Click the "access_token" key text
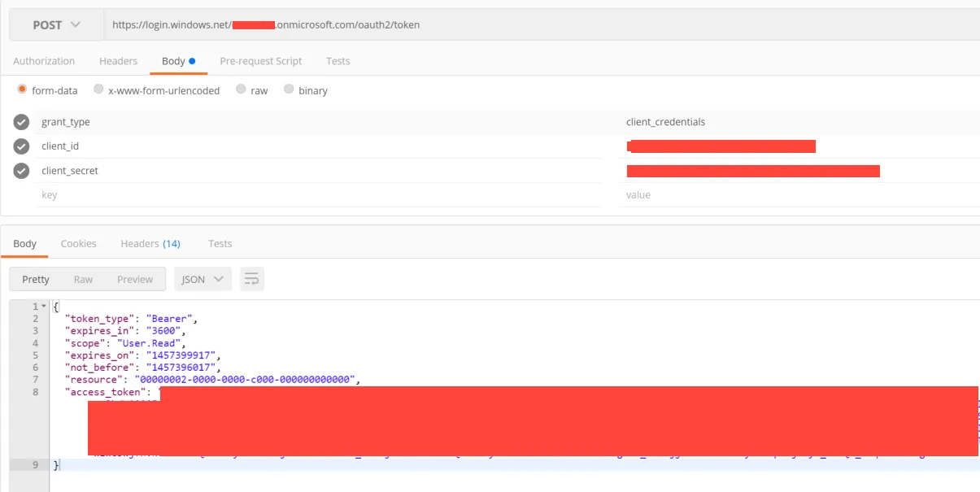This screenshot has width=980, height=492. pos(105,392)
